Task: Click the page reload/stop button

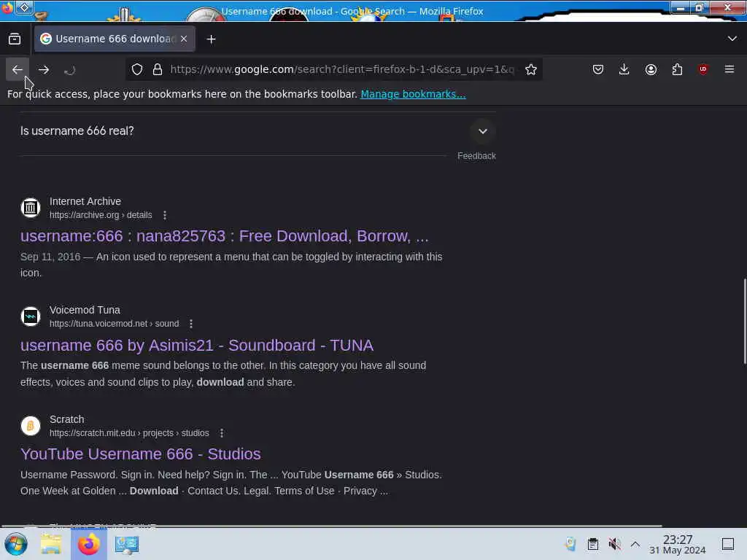Action: [x=69, y=70]
